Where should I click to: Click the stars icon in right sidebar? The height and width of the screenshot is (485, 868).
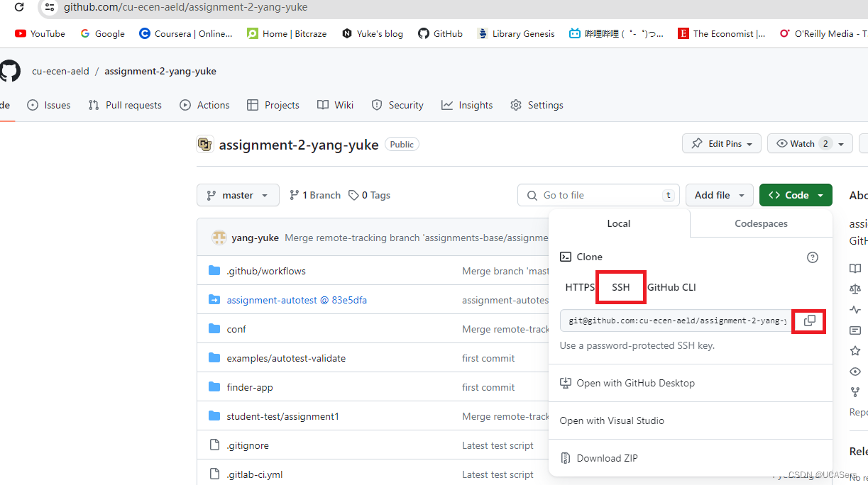(x=855, y=350)
